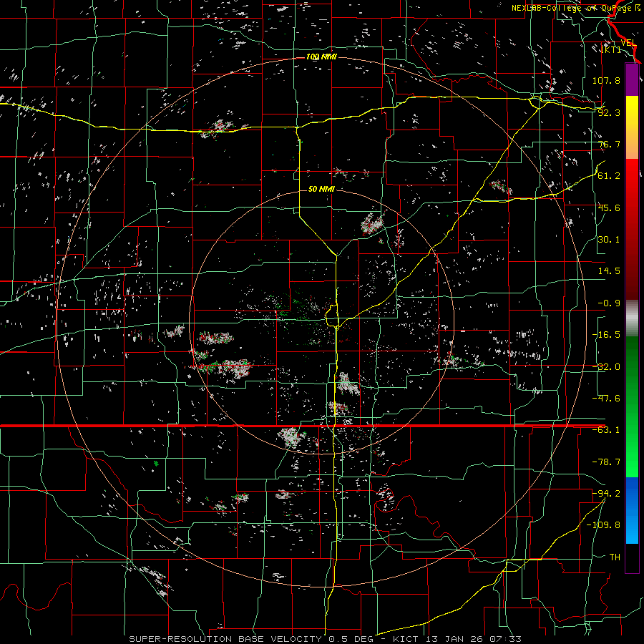Click the (KT) units label
644x644 pixels.
coord(611,49)
